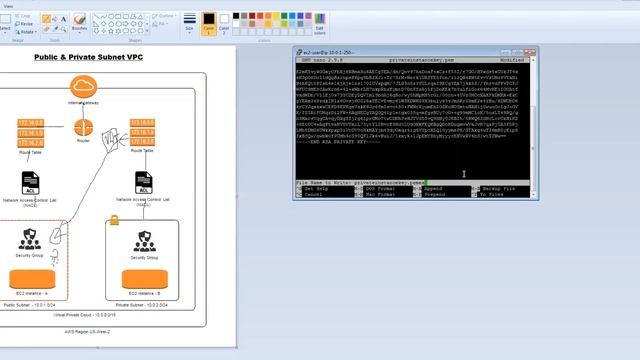Open the shape Fill dropdown
The image size is (640, 360).
tap(160, 24)
